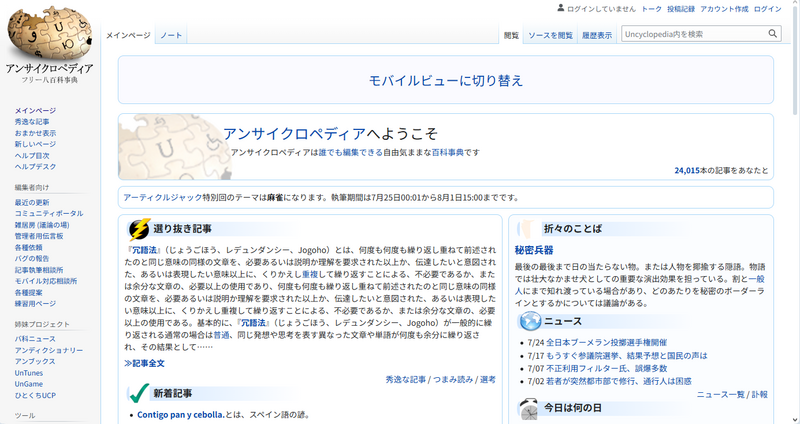Open the ≫記事全文 link
This screenshot has width=800, height=424.
(144, 363)
